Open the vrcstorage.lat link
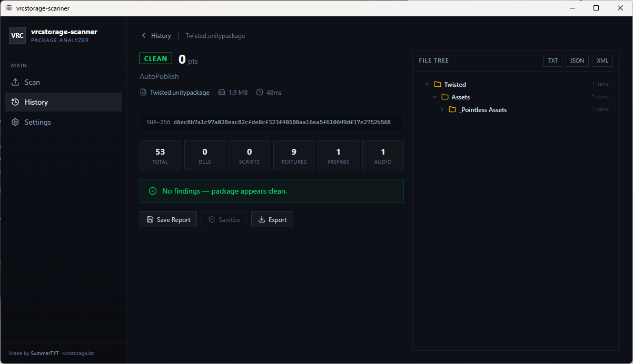Viewport: 633px width, 364px height. 78,353
